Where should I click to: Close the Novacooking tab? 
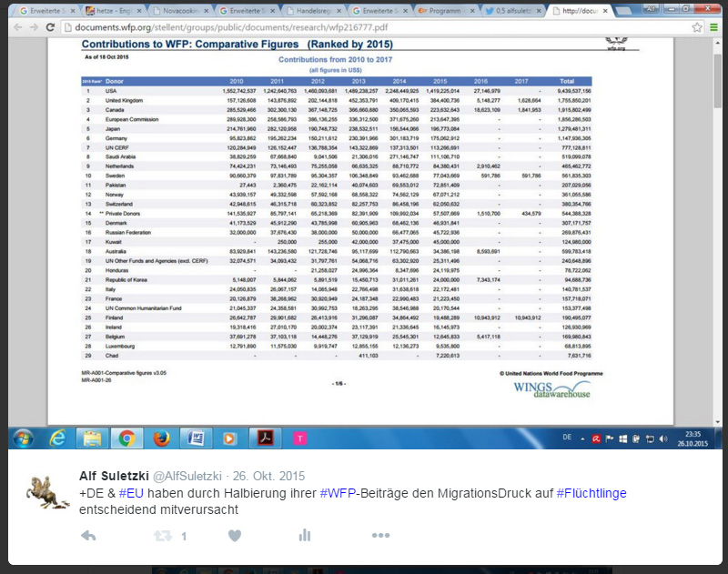tap(206, 11)
